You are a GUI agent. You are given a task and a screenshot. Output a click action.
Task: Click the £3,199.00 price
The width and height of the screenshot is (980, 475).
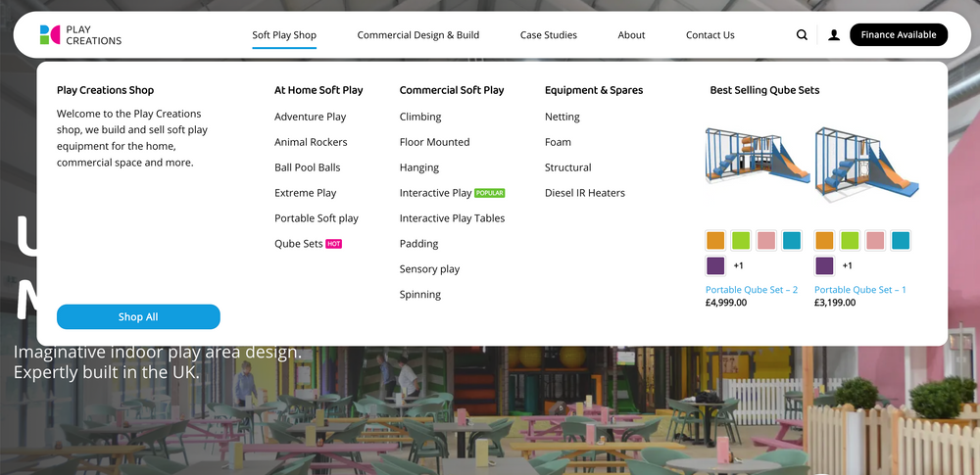835,303
